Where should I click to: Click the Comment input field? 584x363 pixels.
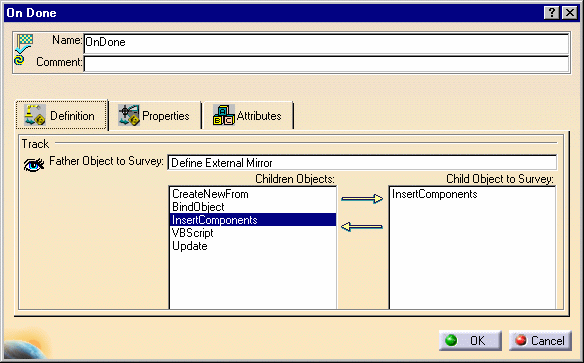[x=326, y=64]
